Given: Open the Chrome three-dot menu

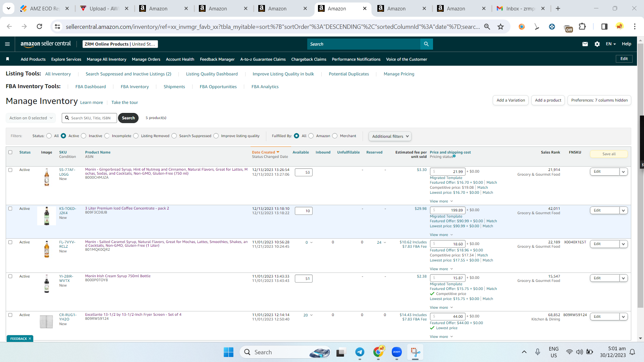Looking at the screenshot, I should click(x=635, y=26).
